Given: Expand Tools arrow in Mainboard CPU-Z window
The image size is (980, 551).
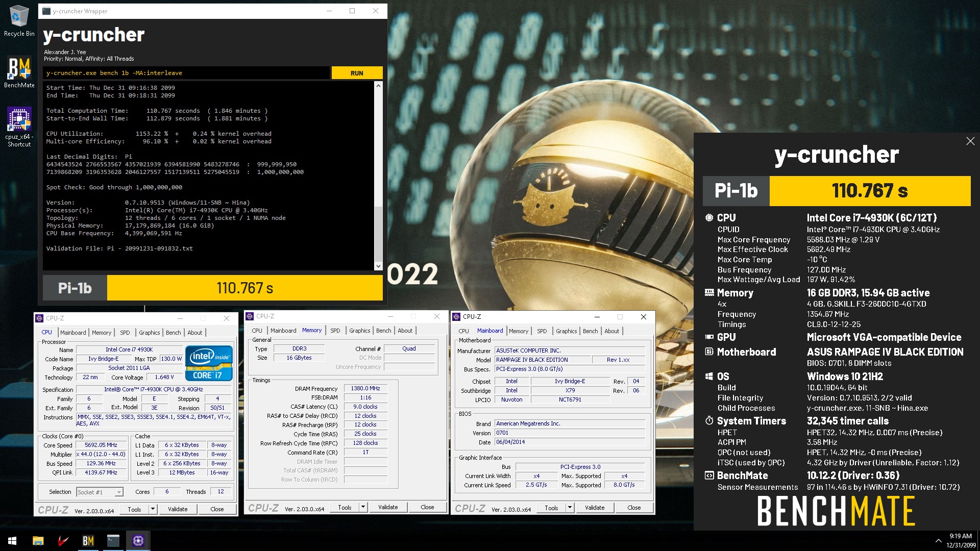Looking at the screenshot, I should (x=570, y=508).
